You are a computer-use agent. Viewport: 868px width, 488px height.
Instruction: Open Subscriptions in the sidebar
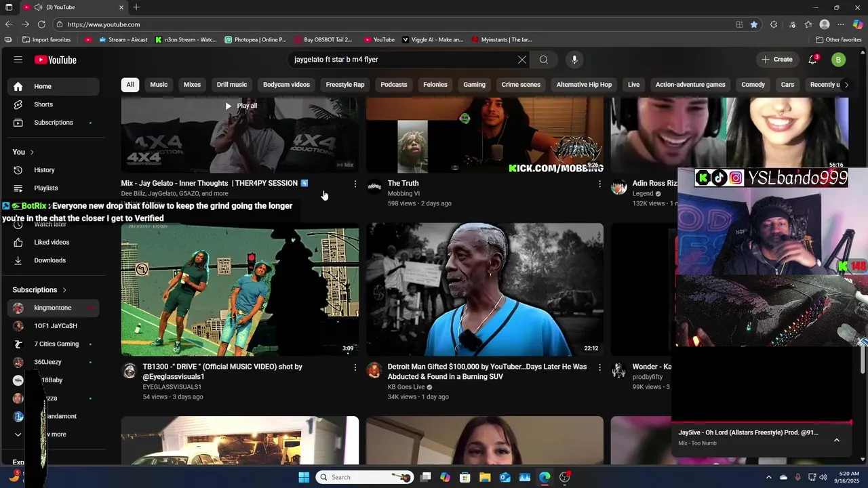coord(54,123)
